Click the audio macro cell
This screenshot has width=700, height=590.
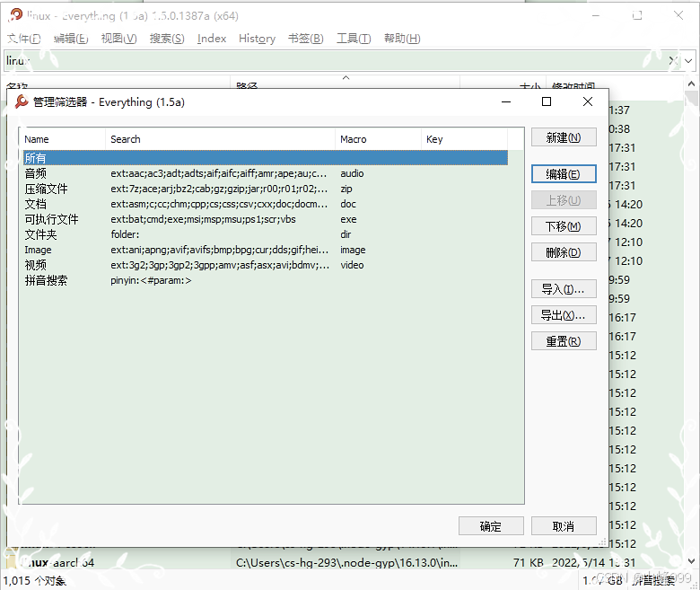coord(352,173)
